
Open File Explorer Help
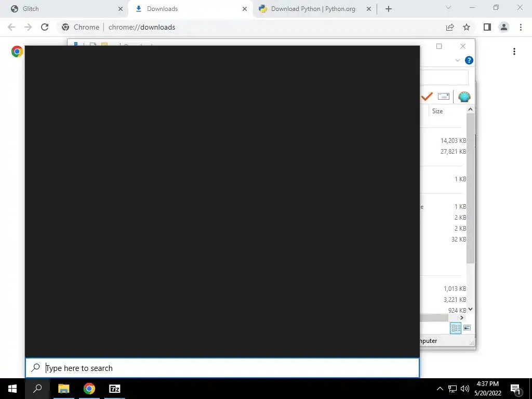pos(469,60)
